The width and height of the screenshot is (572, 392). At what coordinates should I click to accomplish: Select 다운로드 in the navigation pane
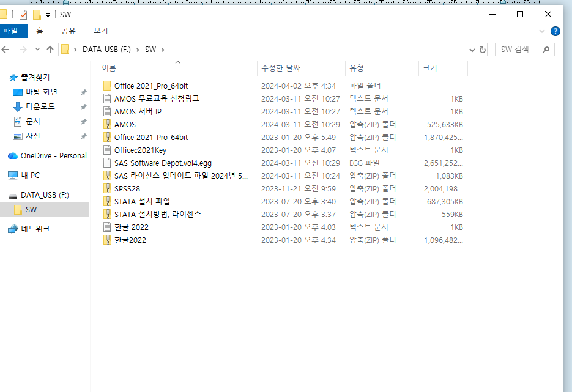40,106
